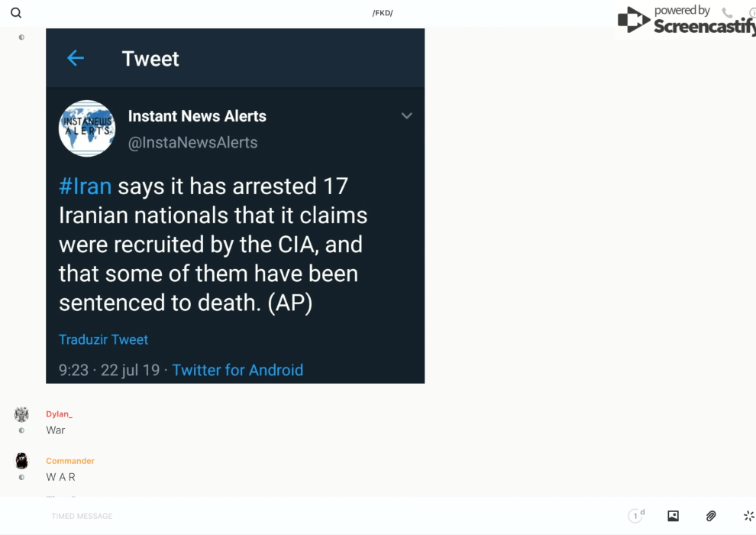The height and width of the screenshot is (535, 756).
Task: Click the Dylan_ username
Action: pyautogui.click(x=59, y=414)
